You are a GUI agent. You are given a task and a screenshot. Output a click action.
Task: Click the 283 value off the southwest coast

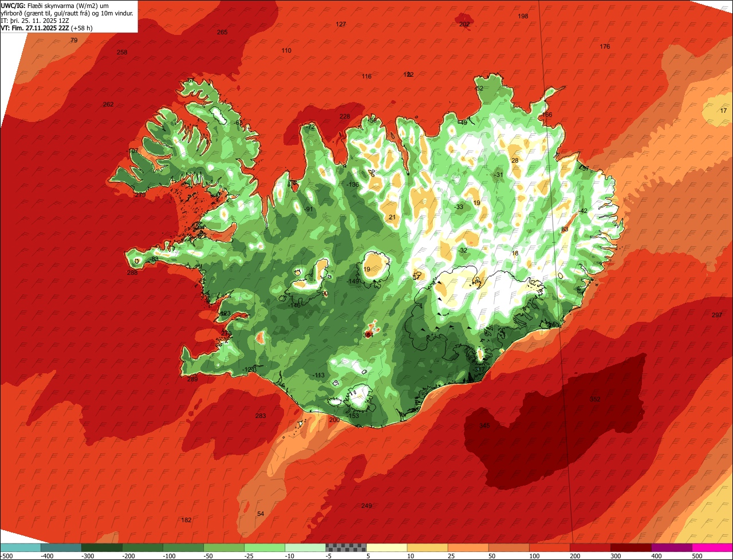261,416
